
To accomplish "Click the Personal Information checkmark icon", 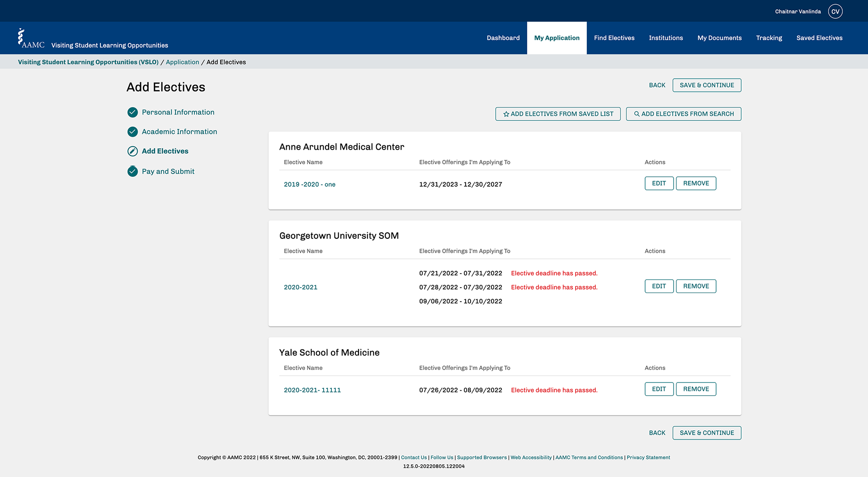I will coord(132,112).
